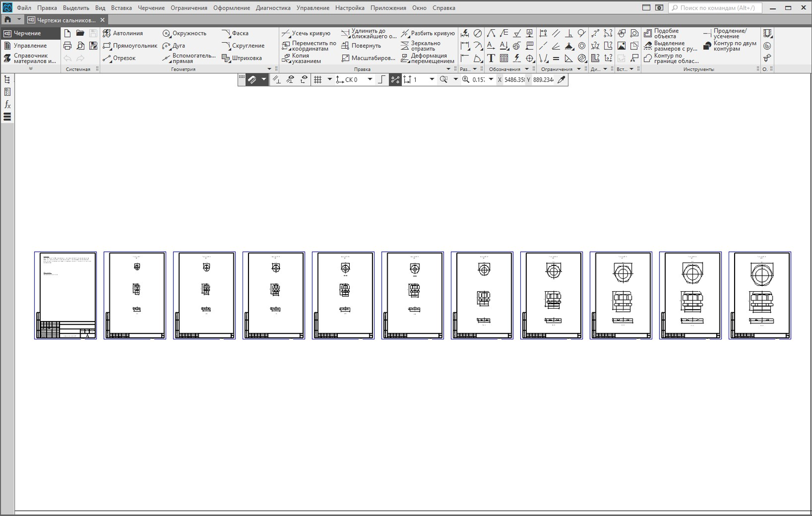Screen dimensions: 812x516
Task: Open the Файл menu
Action: pos(24,8)
